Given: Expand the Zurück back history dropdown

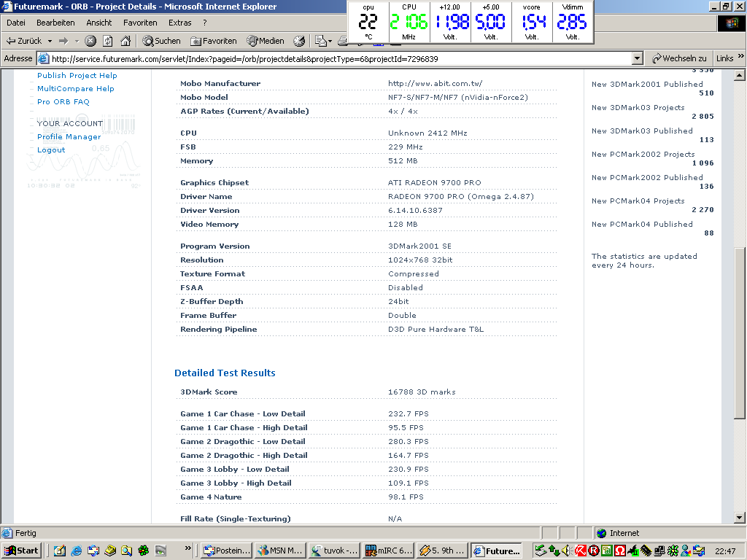Looking at the screenshot, I should coord(50,41).
